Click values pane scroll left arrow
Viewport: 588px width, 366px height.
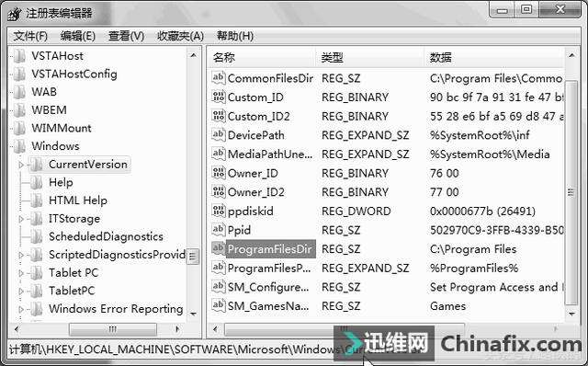tap(215, 329)
